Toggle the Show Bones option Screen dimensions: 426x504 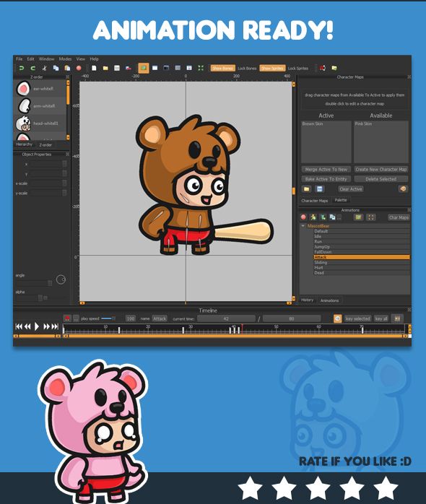[x=222, y=68]
